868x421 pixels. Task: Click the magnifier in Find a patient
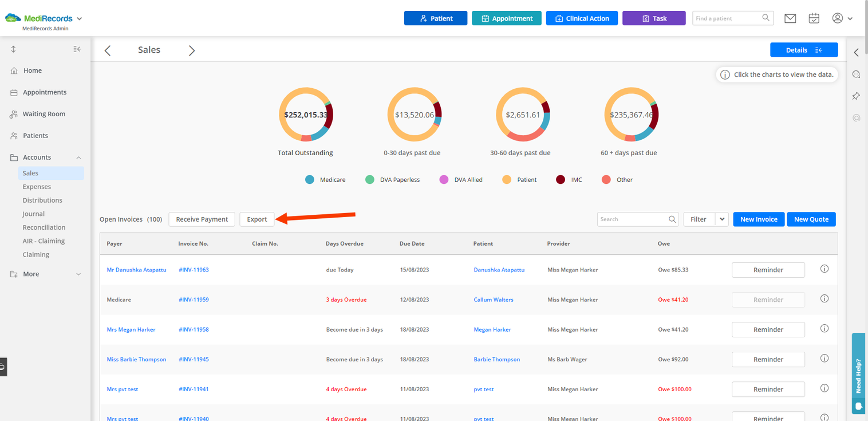tap(766, 18)
